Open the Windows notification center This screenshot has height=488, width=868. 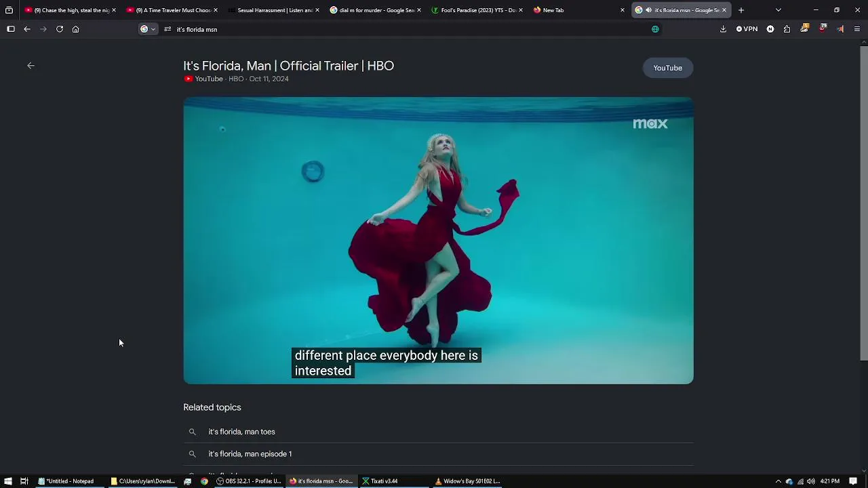[853, 481]
